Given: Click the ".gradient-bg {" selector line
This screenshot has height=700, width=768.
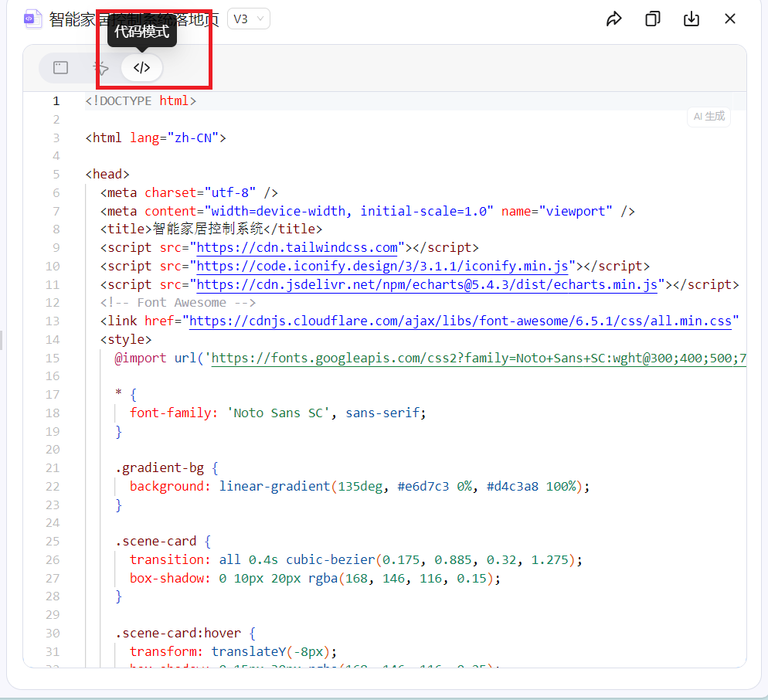Looking at the screenshot, I should coord(167,468).
